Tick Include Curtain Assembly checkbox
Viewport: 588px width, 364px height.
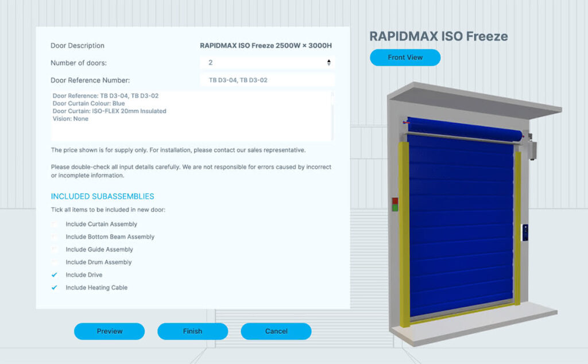[x=55, y=224]
